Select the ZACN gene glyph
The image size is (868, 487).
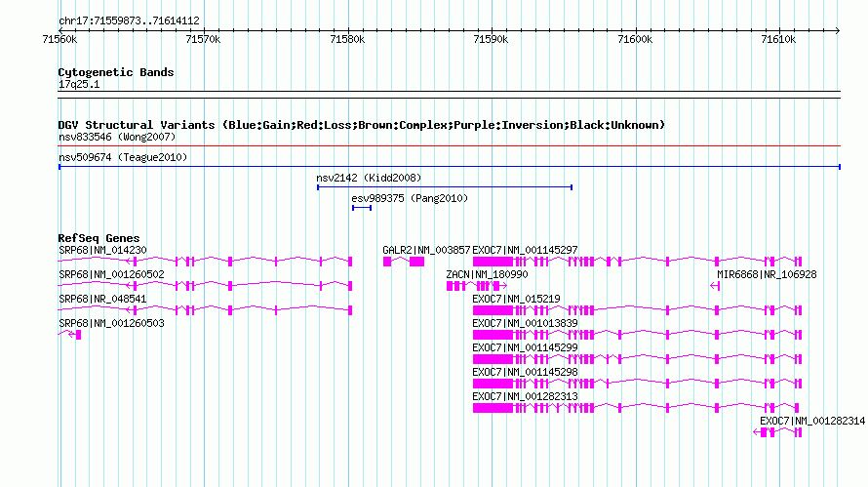(477, 286)
